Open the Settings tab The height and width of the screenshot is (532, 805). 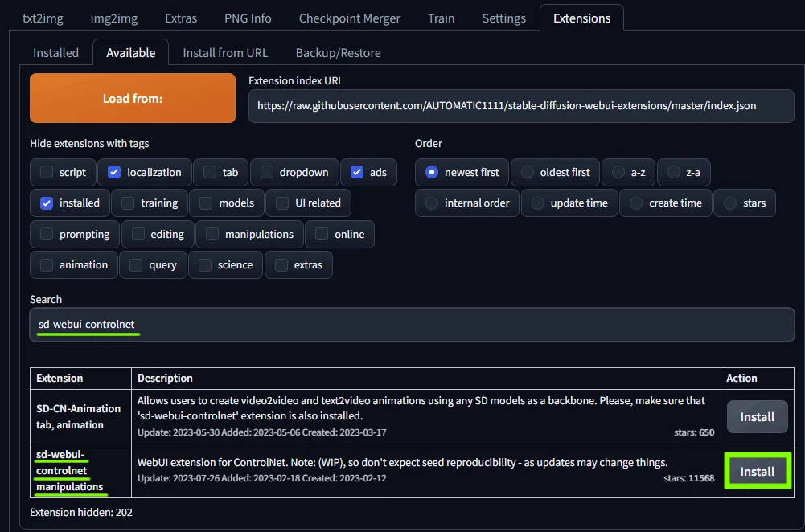coord(503,18)
